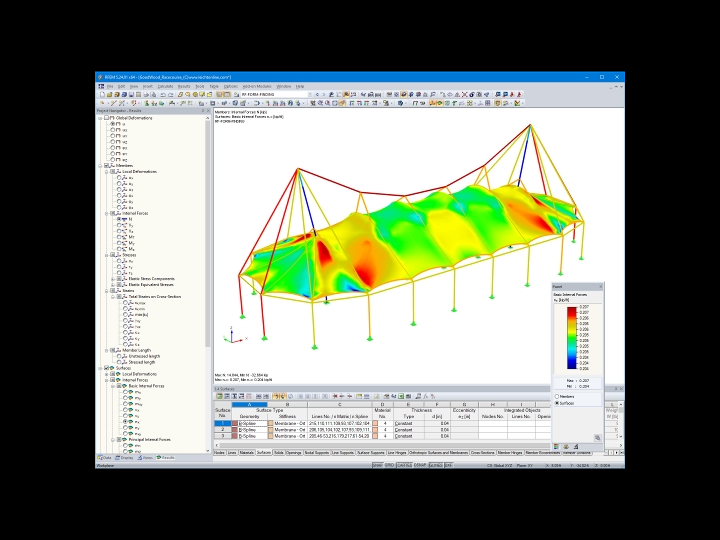Open the Data tab in navigator
The height and width of the screenshot is (540, 720).
tap(105, 458)
